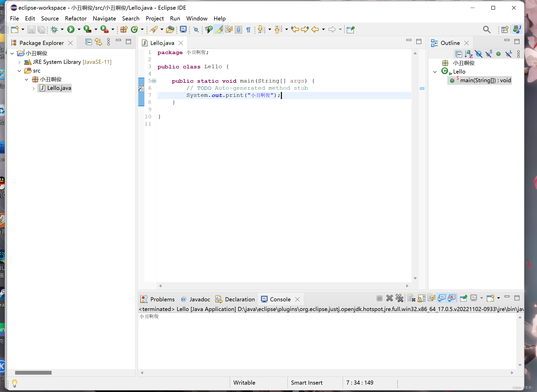Click the Search magnifier icon in toolbar
This screenshot has height=392, width=537.
pyautogui.click(x=486, y=30)
